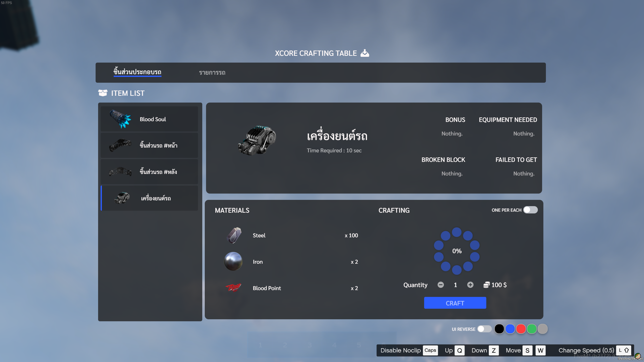
Task: Click the Iron sphere material icon
Action: [x=233, y=261]
